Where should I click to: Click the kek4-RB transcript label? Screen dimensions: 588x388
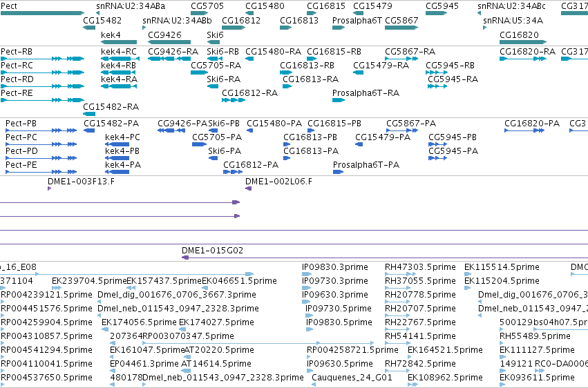point(119,66)
